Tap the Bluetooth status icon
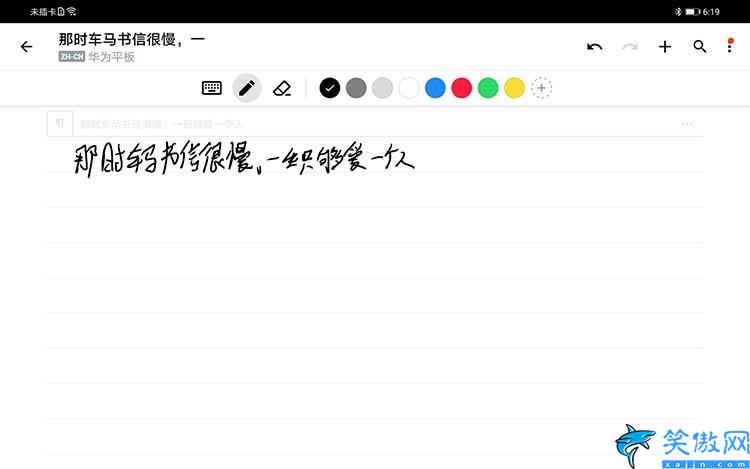The image size is (750, 469). 678,11
